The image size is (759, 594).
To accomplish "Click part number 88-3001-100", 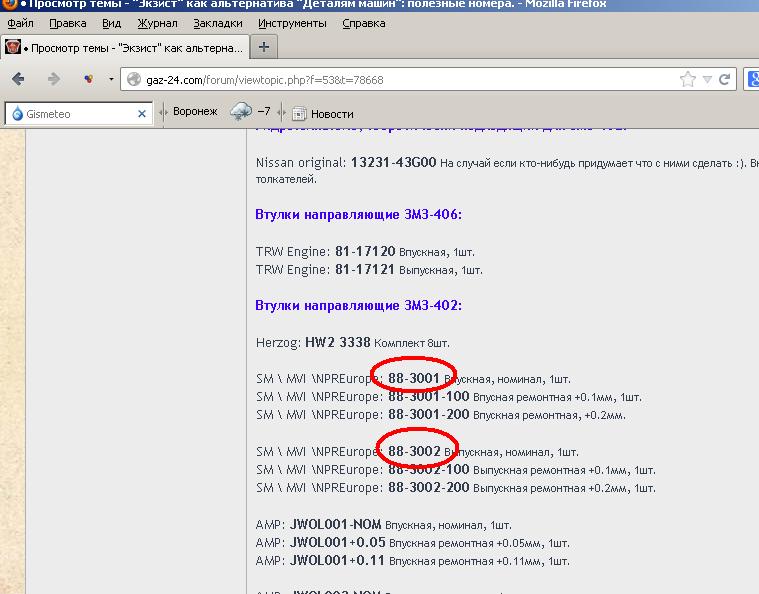I will (x=428, y=396).
